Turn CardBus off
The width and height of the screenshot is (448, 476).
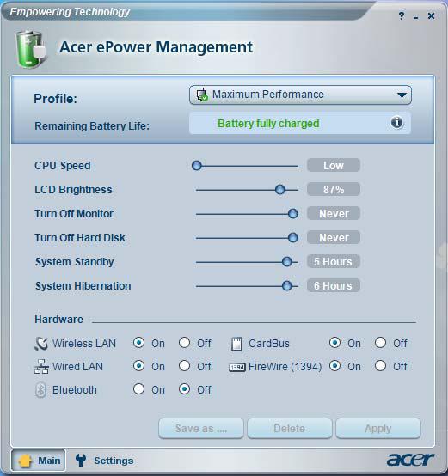[x=380, y=343]
